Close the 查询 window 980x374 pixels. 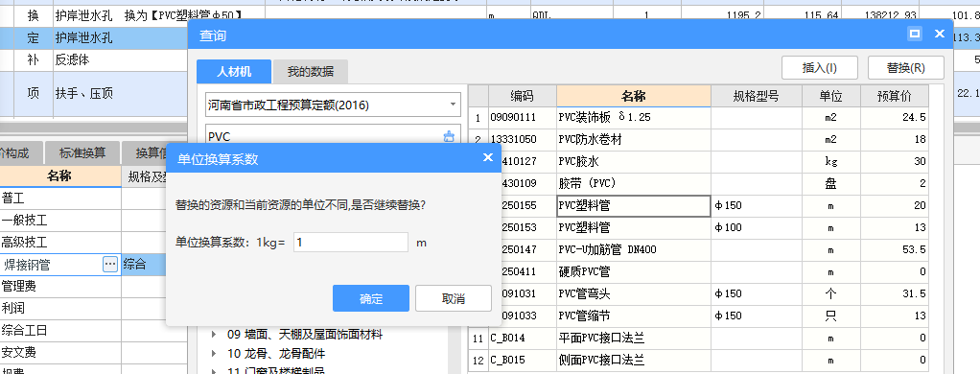click(x=940, y=35)
